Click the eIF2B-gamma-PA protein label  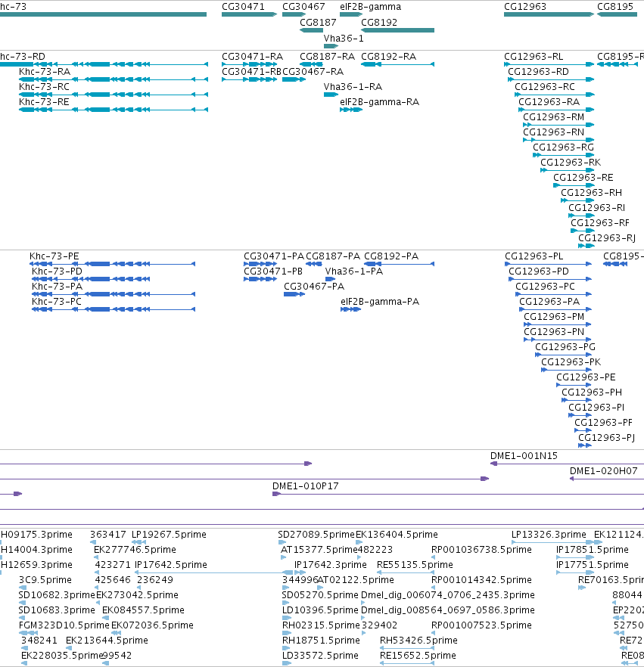[x=380, y=302]
